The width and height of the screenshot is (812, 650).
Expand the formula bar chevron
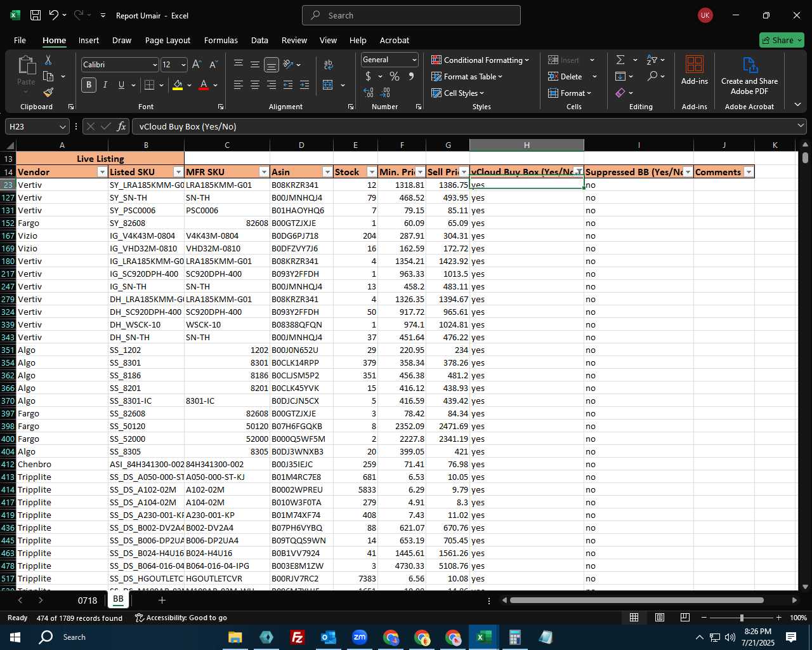coord(801,126)
